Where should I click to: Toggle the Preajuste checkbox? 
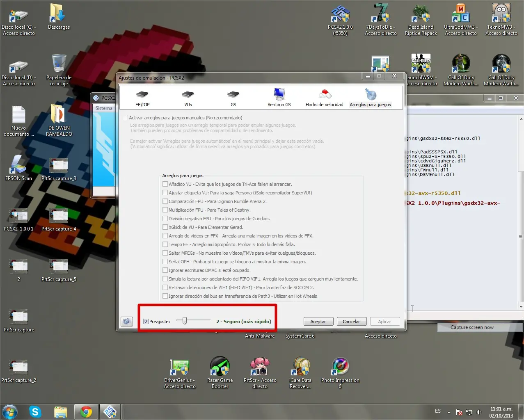pos(146,322)
